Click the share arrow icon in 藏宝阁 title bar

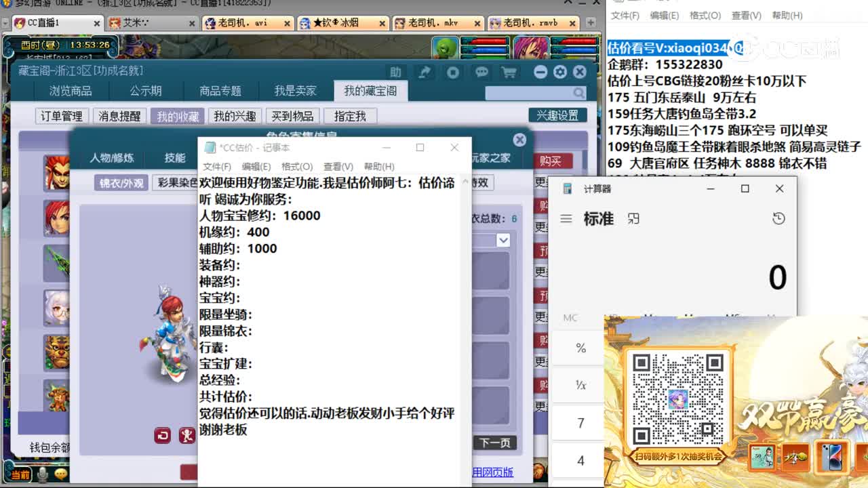pos(425,72)
